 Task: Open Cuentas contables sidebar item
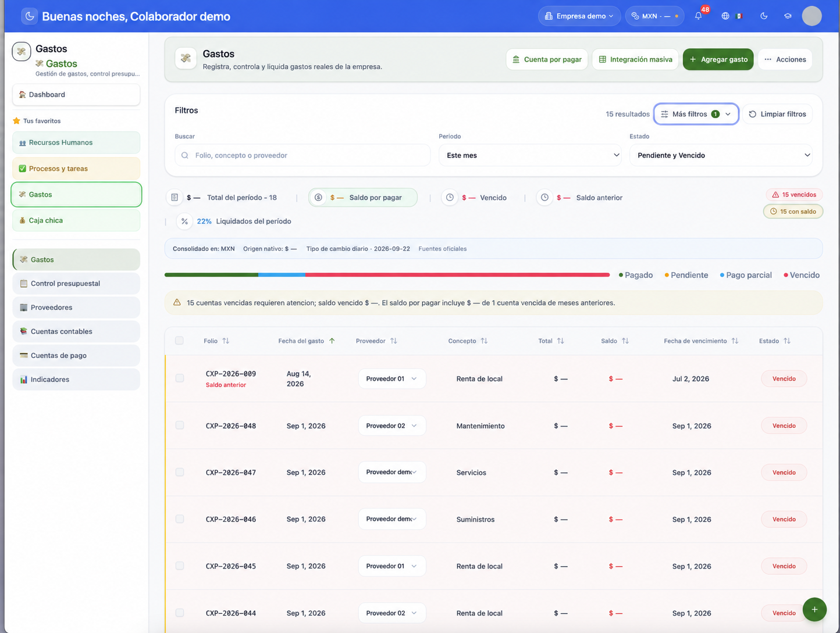pyautogui.click(x=76, y=331)
